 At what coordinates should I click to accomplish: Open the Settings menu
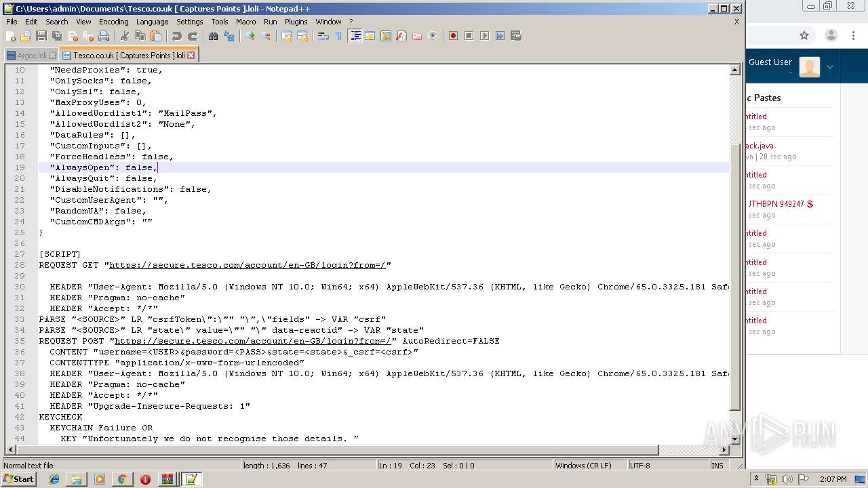click(190, 22)
